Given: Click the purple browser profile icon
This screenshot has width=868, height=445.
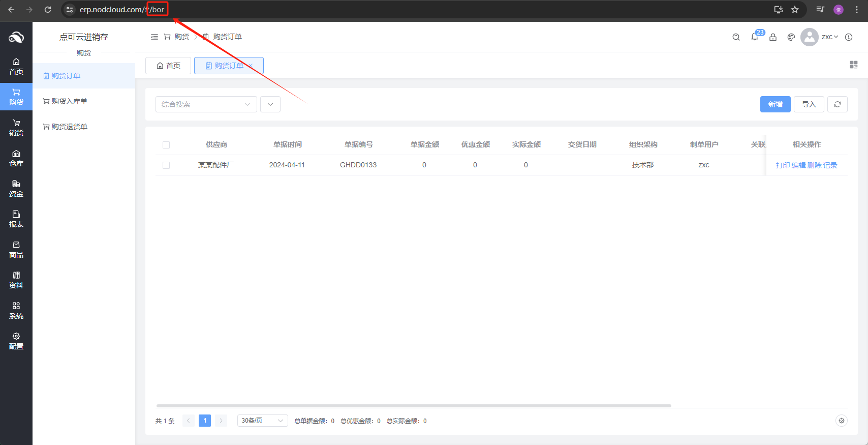Looking at the screenshot, I should pos(839,10).
